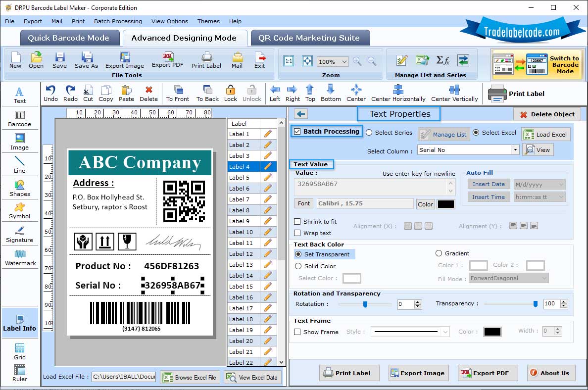The width and height of the screenshot is (588, 390).
Task: Open the ForwardDiagonal Fill Mode dropdown
Action: [544, 278]
